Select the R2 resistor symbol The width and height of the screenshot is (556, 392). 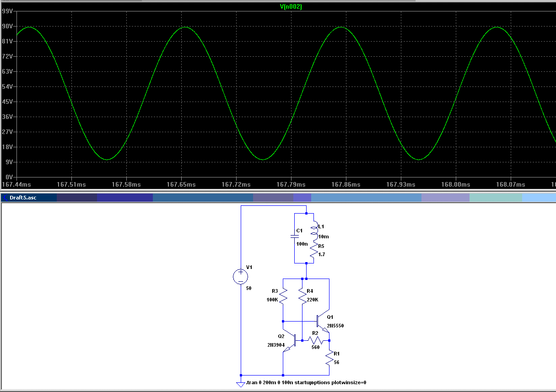coord(316,340)
